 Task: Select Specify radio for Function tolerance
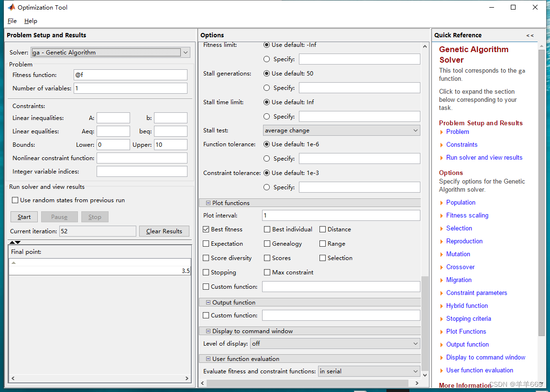click(x=266, y=159)
